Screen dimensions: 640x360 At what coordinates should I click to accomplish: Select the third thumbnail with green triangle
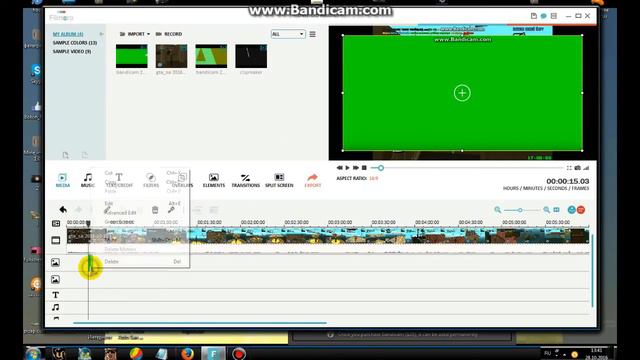coord(211,56)
